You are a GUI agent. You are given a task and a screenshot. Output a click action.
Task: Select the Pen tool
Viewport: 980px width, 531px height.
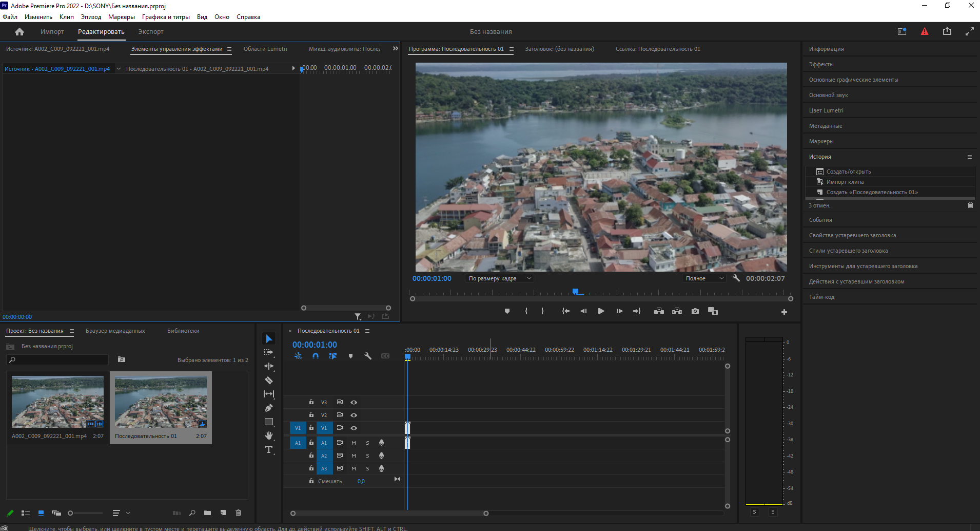click(269, 408)
